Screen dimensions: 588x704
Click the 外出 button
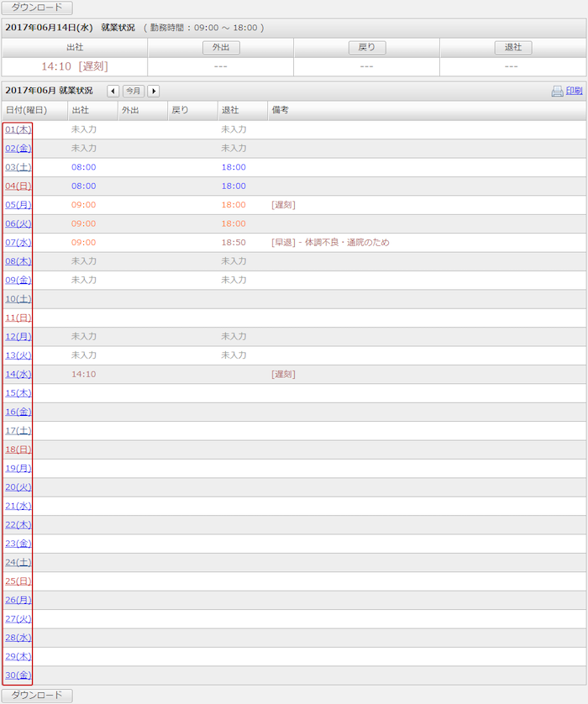pos(221,48)
